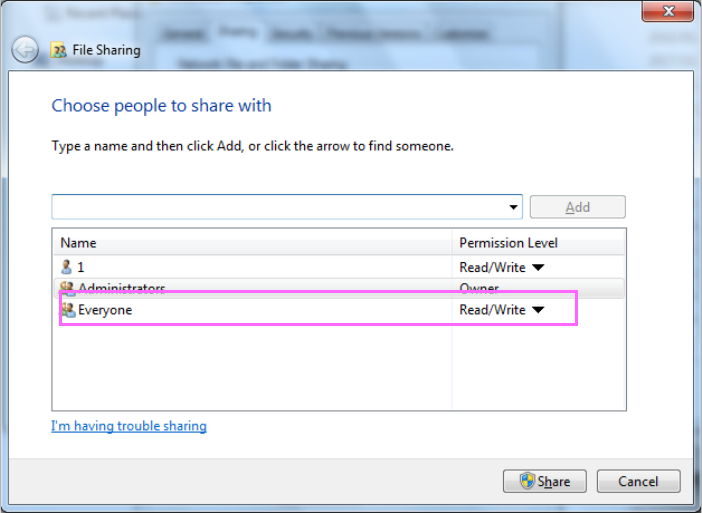Sort by the Name column header
The width and height of the screenshot is (702, 513).
coord(250,243)
